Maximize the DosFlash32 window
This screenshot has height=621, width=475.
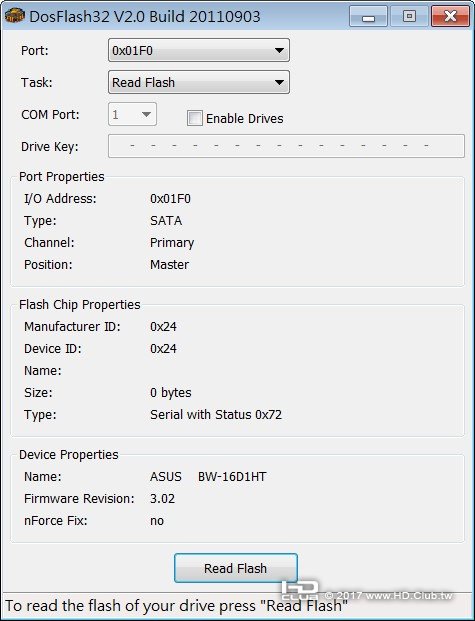pyautogui.click(x=409, y=16)
